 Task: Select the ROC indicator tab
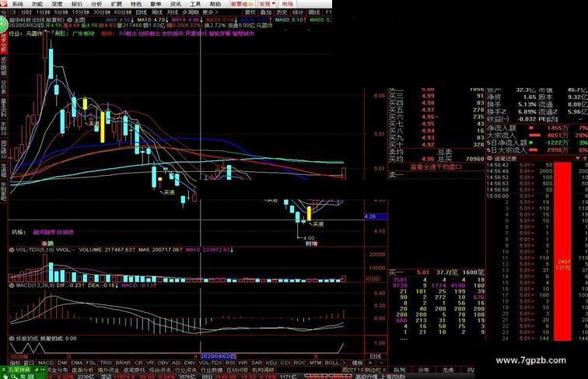tap(299, 363)
